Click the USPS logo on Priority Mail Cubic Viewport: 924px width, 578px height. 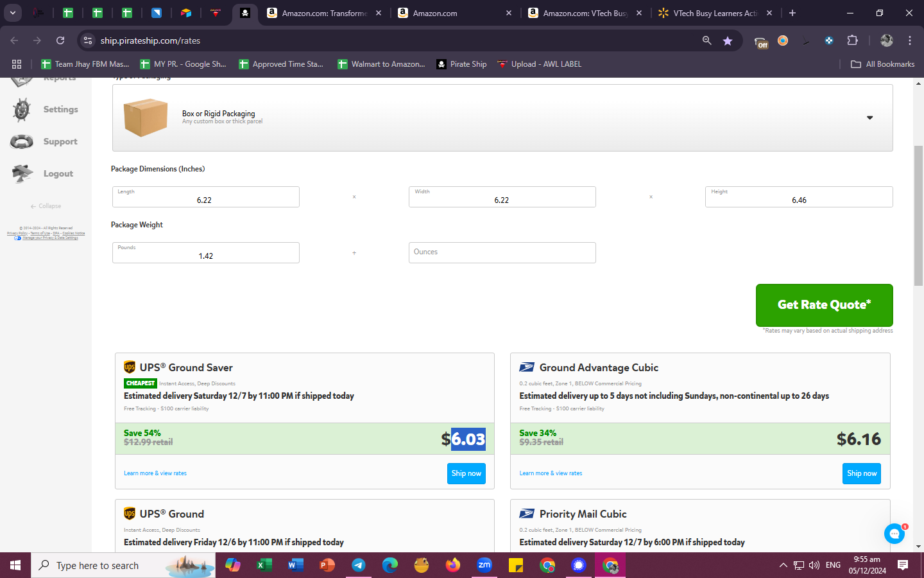click(x=527, y=514)
